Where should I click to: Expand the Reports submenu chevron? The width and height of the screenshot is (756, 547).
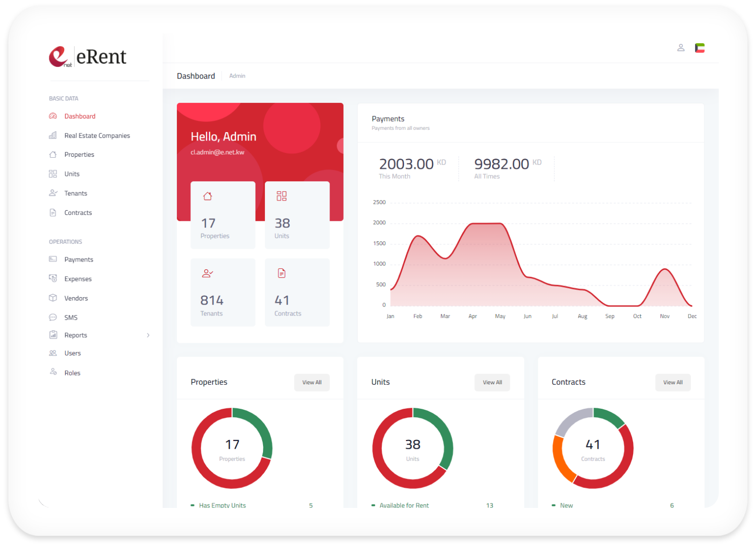click(x=148, y=335)
